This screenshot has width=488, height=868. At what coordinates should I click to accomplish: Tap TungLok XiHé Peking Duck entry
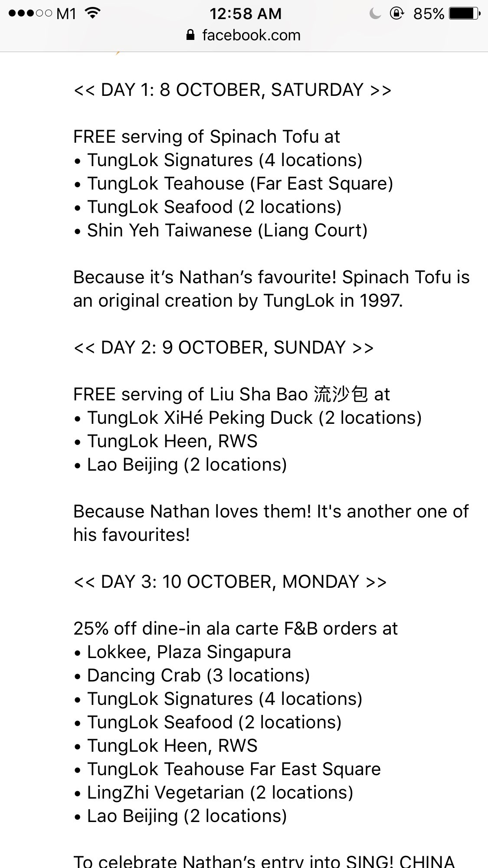point(254,418)
